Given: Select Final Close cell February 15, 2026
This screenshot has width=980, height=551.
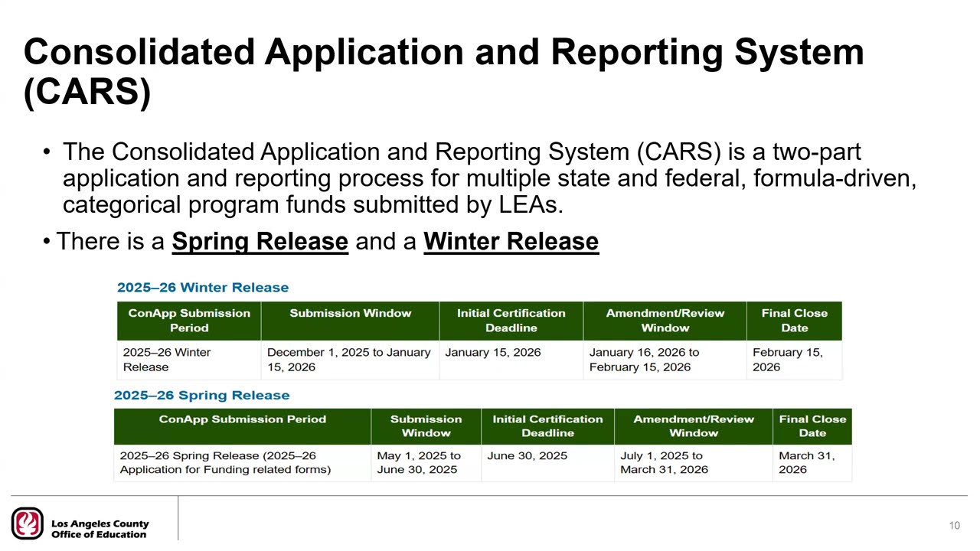Looking at the screenshot, I should (x=794, y=360).
